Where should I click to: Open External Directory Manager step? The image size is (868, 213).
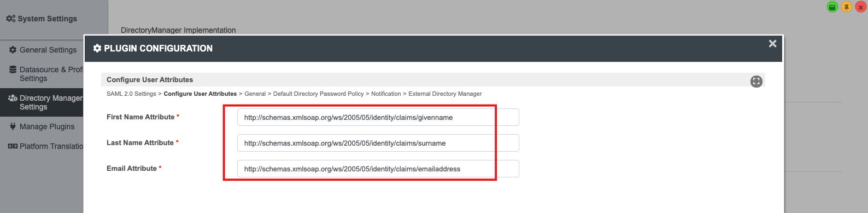pyautogui.click(x=445, y=94)
